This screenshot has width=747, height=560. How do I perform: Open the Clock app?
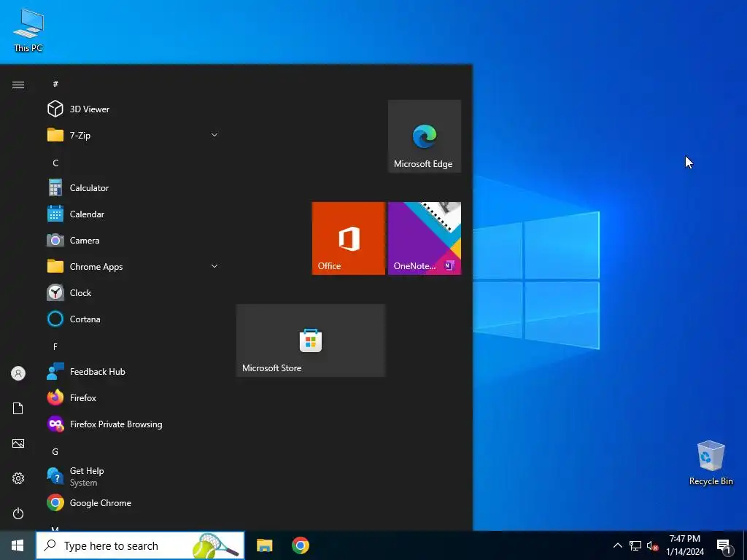(133, 292)
